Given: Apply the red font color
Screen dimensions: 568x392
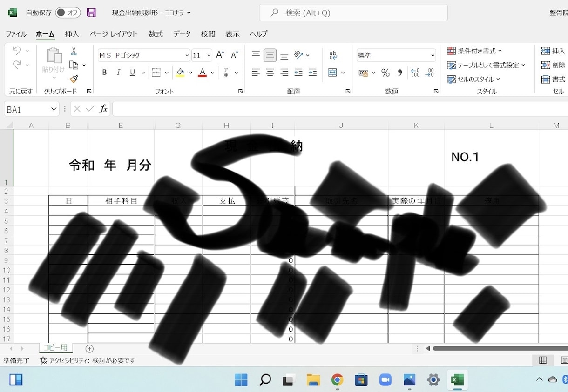Looking at the screenshot, I should 202,73.
